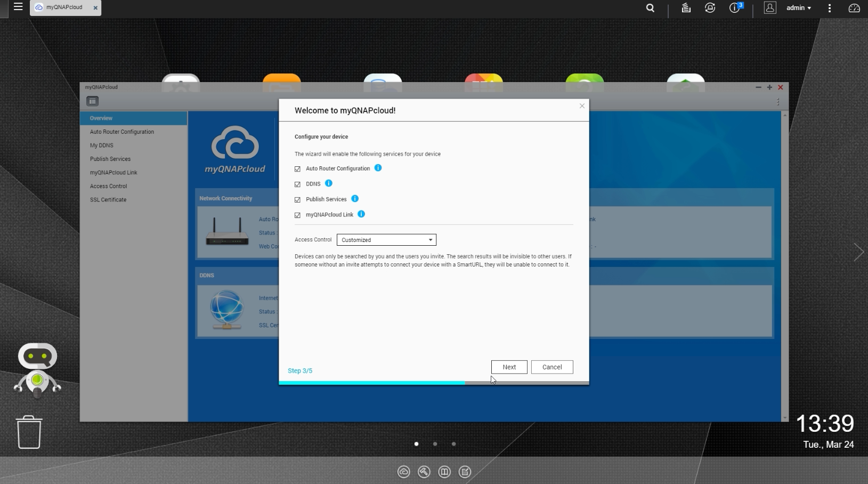
Task: Click the feedback note icon in bottom bar
Action: coord(465,472)
